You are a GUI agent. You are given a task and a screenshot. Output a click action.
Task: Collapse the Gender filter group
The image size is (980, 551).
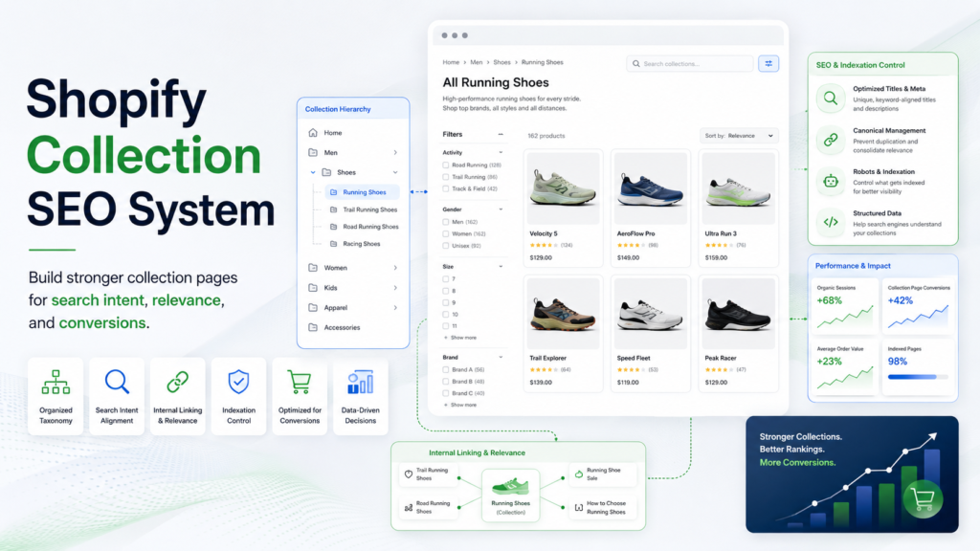coord(501,209)
